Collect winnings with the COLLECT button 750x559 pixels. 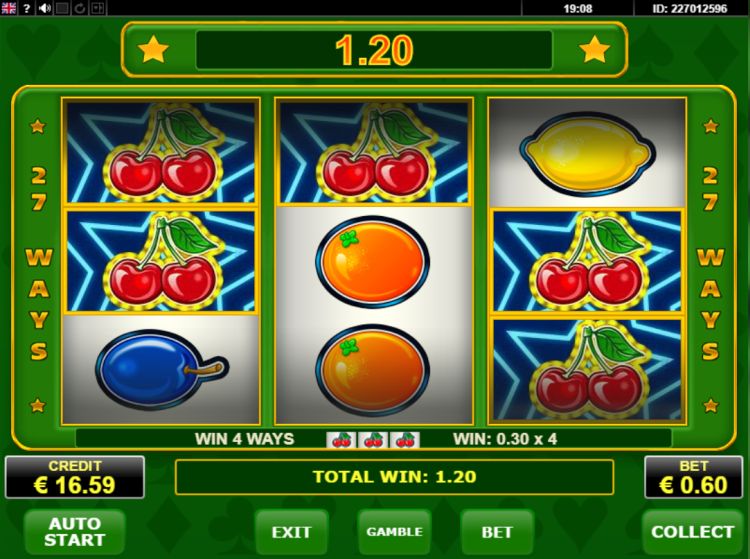[x=692, y=532]
